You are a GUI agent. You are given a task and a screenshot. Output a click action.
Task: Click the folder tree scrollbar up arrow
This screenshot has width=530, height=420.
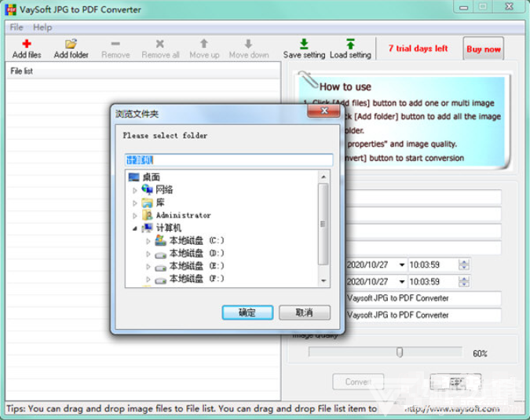[x=323, y=177]
